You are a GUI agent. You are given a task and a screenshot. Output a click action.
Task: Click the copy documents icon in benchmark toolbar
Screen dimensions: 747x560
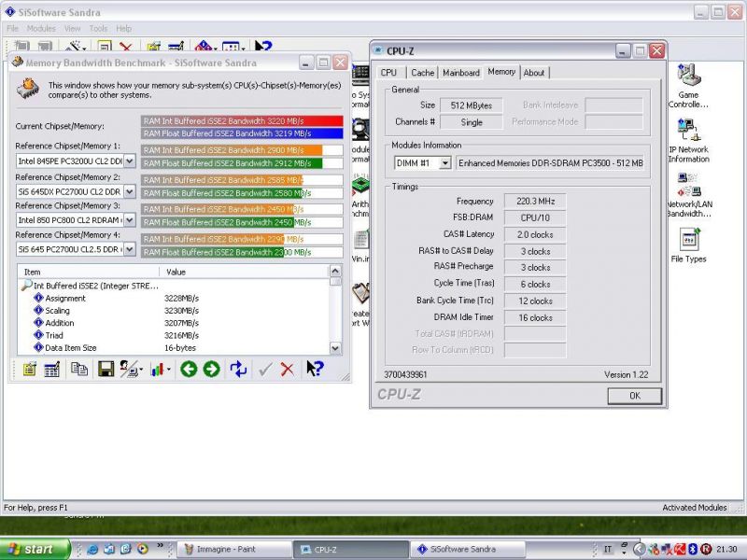point(79,369)
